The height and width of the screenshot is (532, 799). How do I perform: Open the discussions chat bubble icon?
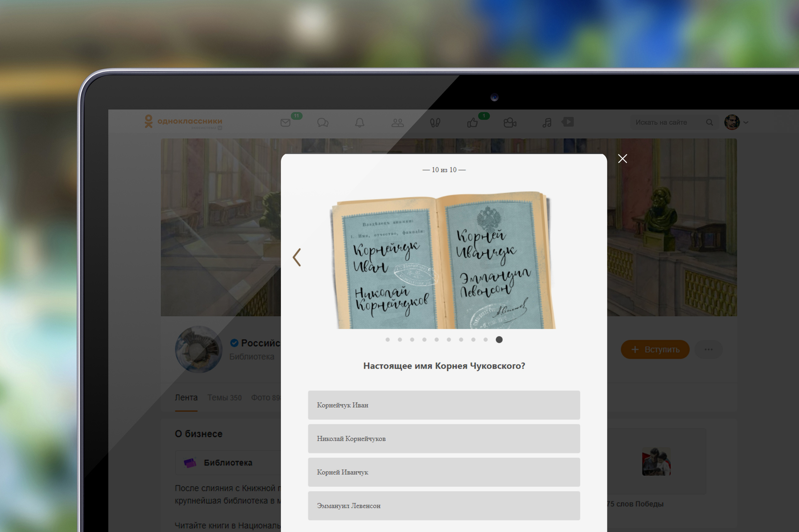pos(323,123)
